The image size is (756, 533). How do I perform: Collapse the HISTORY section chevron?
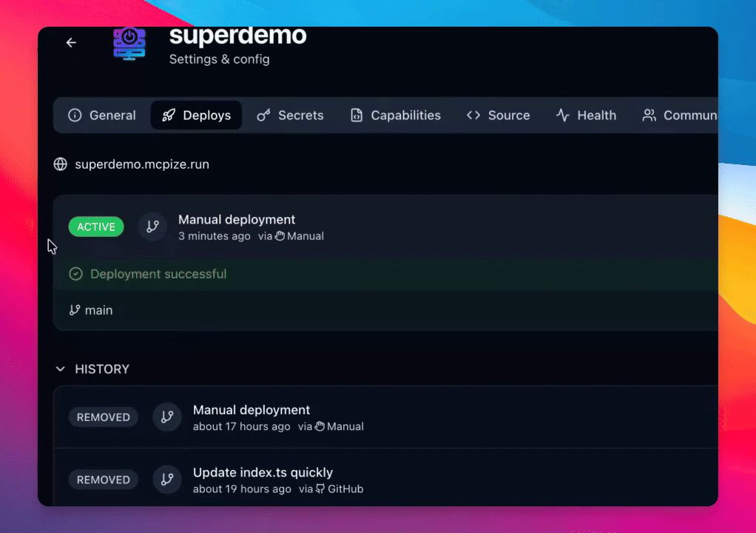click(60, 369)
